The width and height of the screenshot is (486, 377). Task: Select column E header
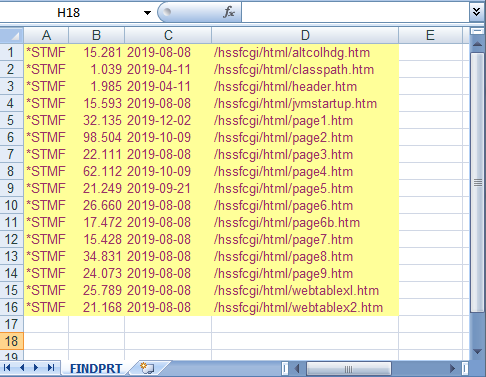[430, 35]
